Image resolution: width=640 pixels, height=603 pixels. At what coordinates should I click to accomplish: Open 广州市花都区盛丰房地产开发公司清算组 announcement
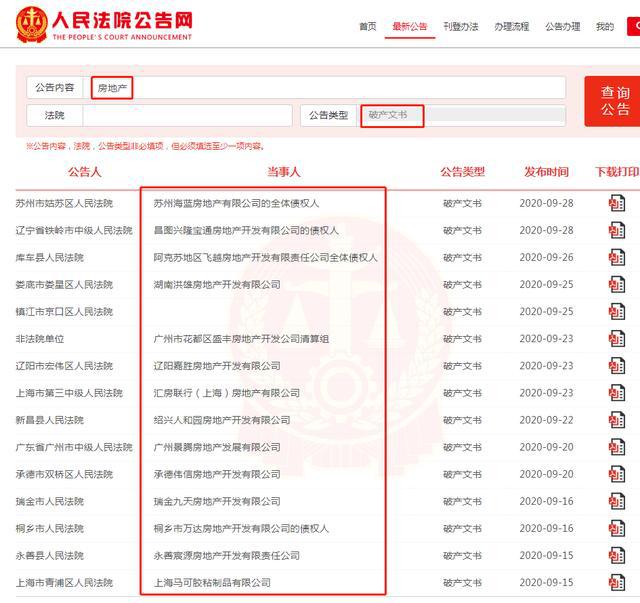pyautogui.click(x=241, y=338)
